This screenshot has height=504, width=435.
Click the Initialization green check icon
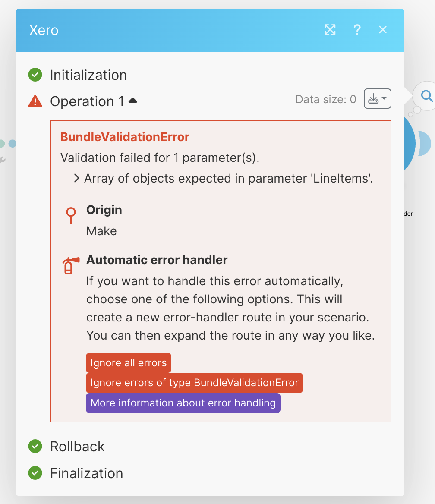click(35, 75)
